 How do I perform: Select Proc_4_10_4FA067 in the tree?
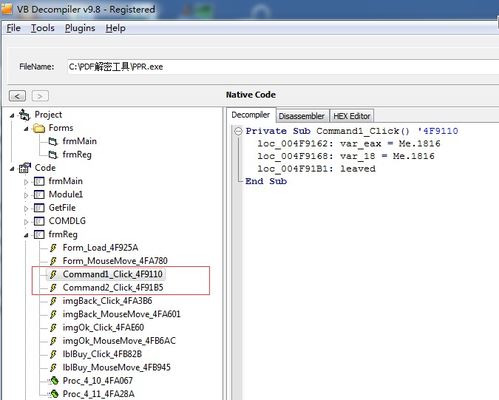click(98, 381)
